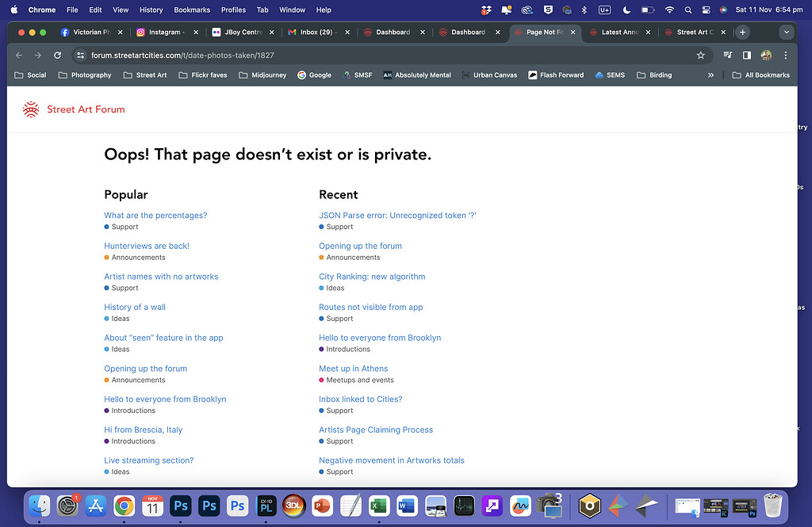Switch to the Instagram tab

point(164,32)
